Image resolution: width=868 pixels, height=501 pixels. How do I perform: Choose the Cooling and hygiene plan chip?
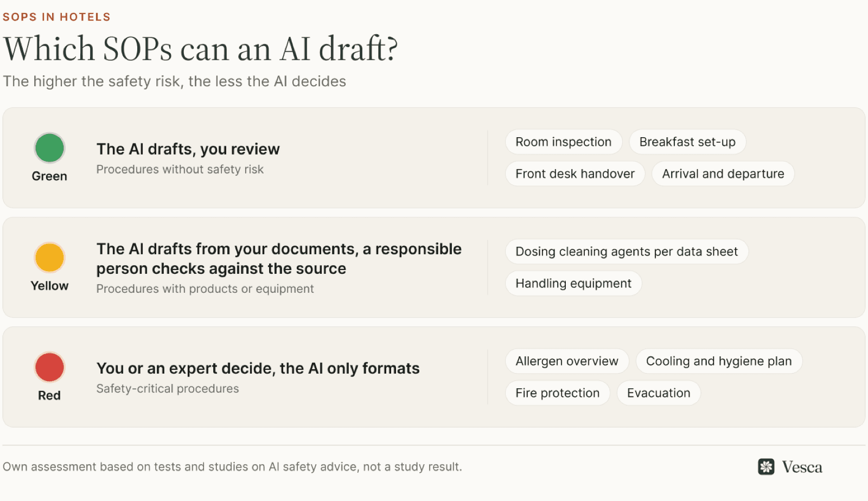click(x=719, y=361)
